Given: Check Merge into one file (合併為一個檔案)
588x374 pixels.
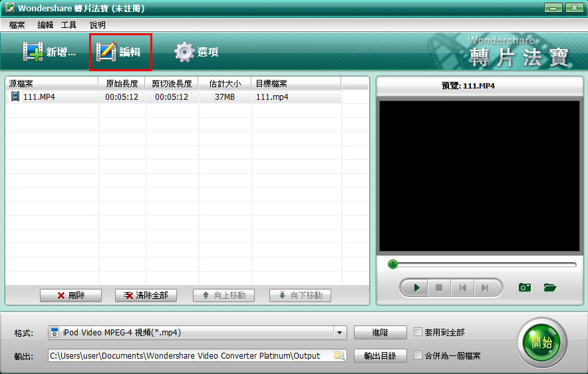Looking at the screenshot, I should 418,355.
